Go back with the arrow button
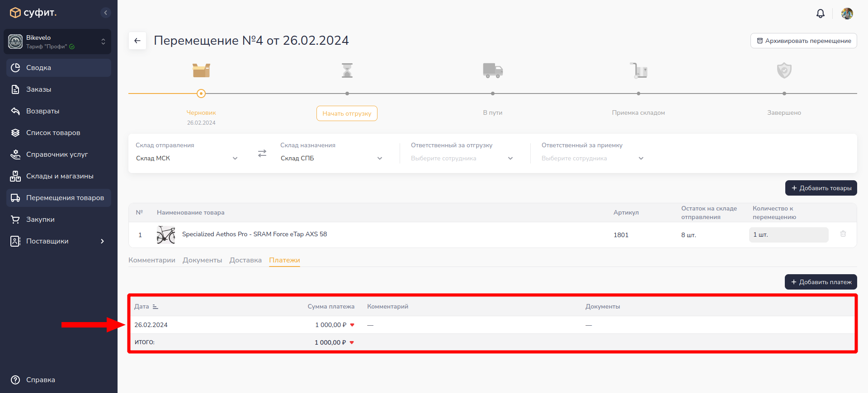The height and width of the screenshot is (393, 868). point(137,41)
